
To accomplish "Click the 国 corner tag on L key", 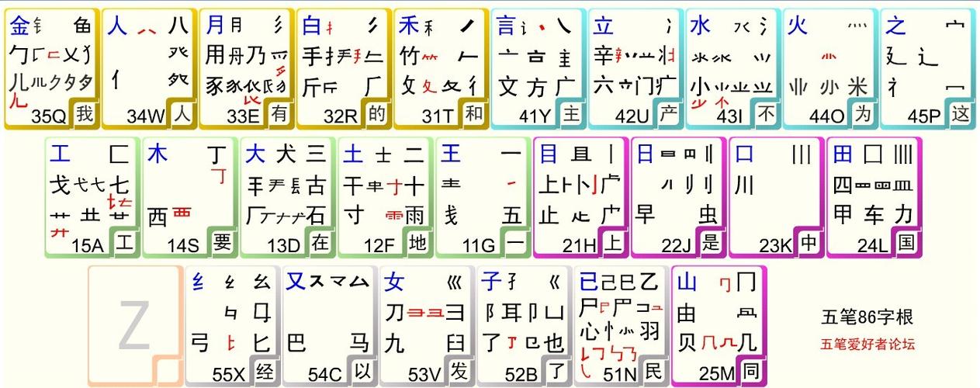I will click(907, 243).
